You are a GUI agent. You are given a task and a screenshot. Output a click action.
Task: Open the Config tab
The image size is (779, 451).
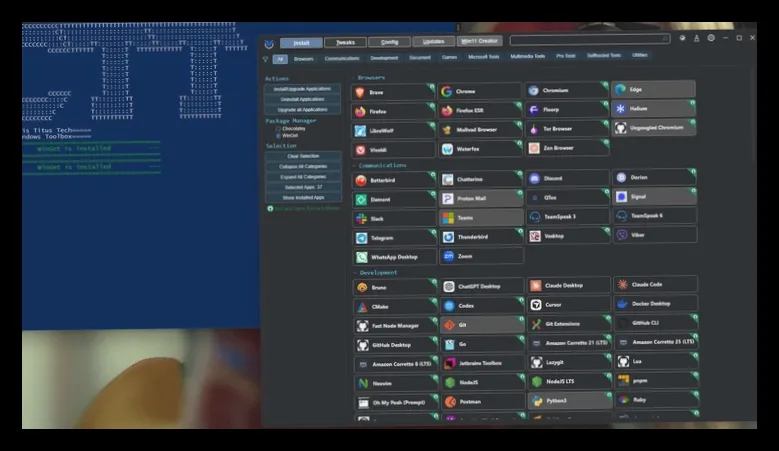390,42
